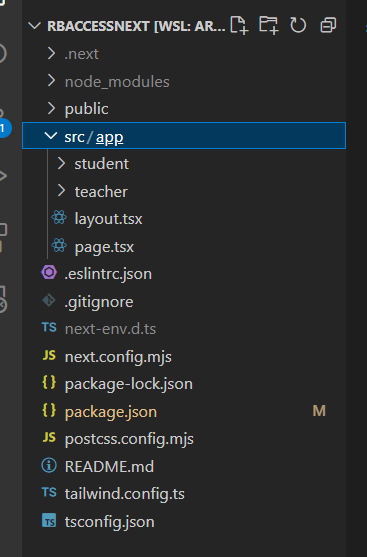
Task: Click the TS icon beside tailwind.config.ts
Action: (49, 492)
